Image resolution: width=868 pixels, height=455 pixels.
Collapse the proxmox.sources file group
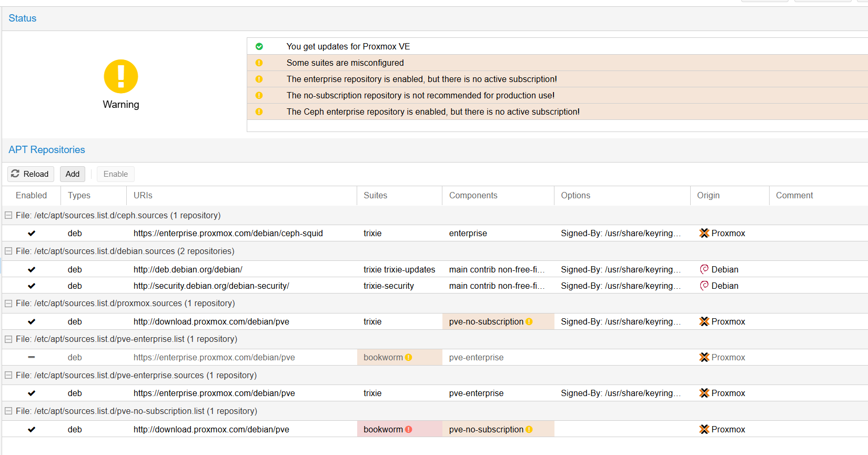(8, 303)
